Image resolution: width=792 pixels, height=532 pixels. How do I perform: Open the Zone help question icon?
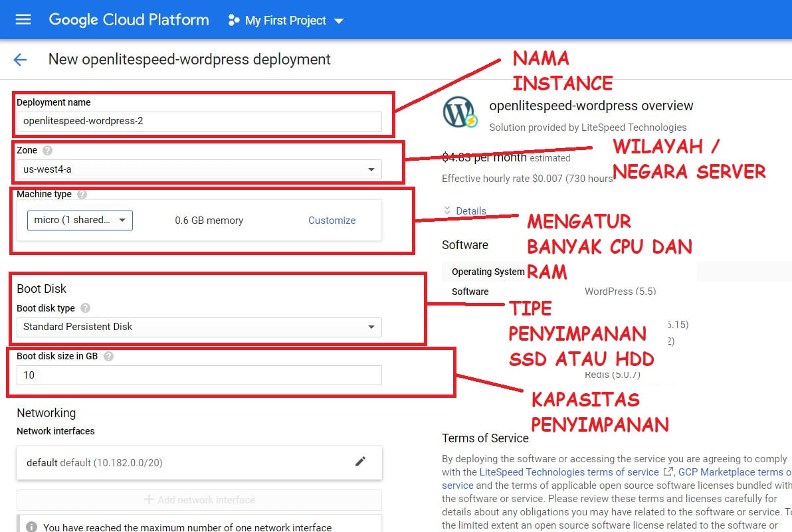click(47, 150)
